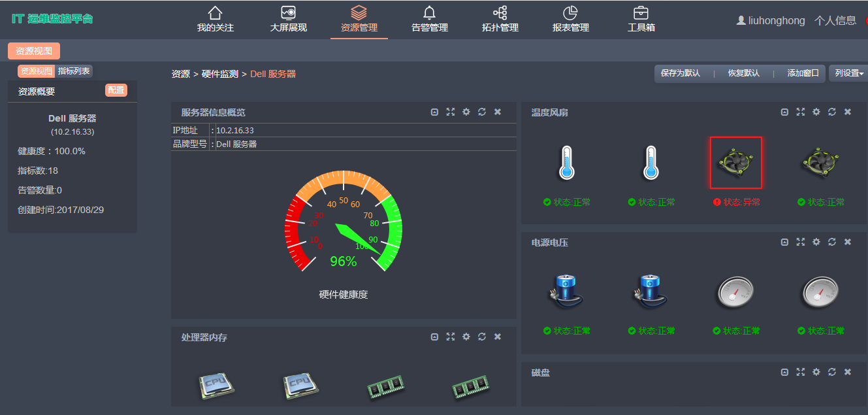Click a memory stick icon in the processor panel
The height and width of the screenshot is (415, 868).
[387, 387]
